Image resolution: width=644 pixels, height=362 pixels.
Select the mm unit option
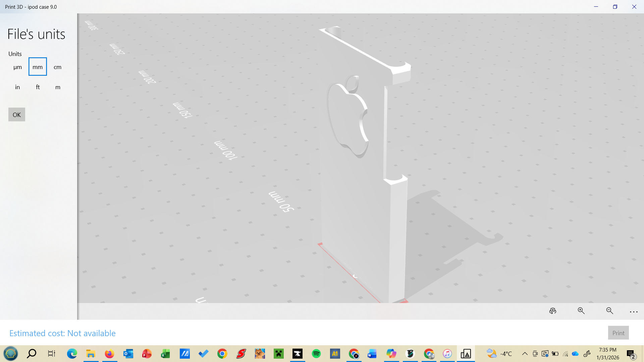tap(38, 67)
